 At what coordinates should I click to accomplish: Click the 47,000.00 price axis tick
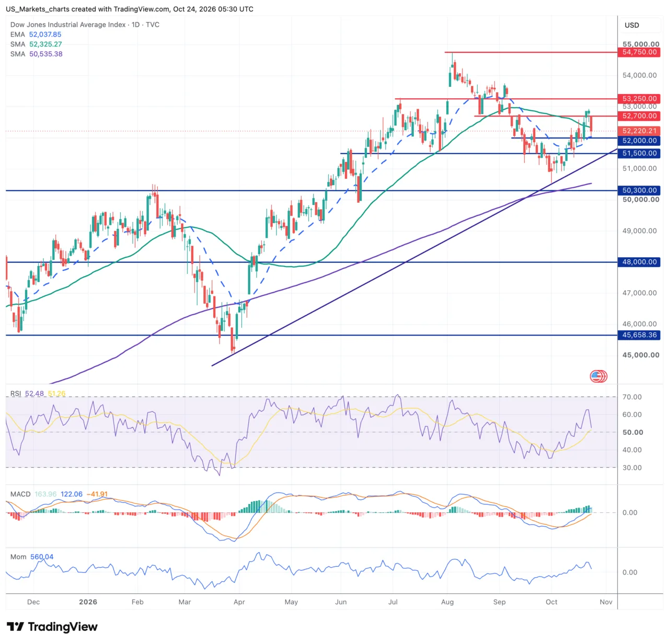[x=639, y=293]
